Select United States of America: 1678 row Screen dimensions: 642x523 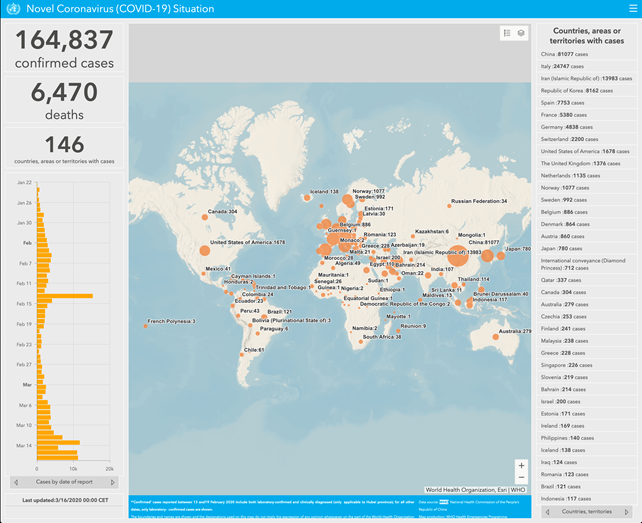tap(587, 151)
